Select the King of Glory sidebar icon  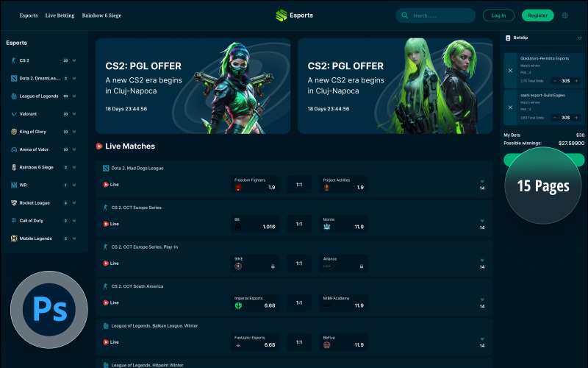coord(14,132)
